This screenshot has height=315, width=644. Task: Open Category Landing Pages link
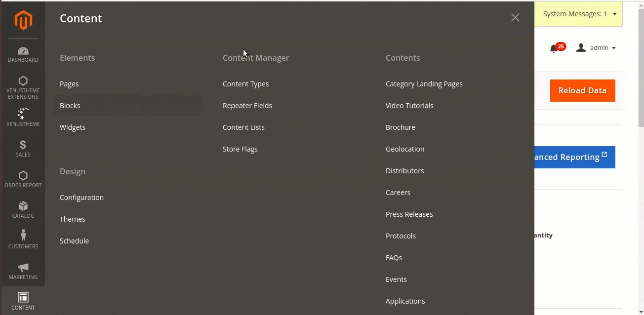(424, 84)
